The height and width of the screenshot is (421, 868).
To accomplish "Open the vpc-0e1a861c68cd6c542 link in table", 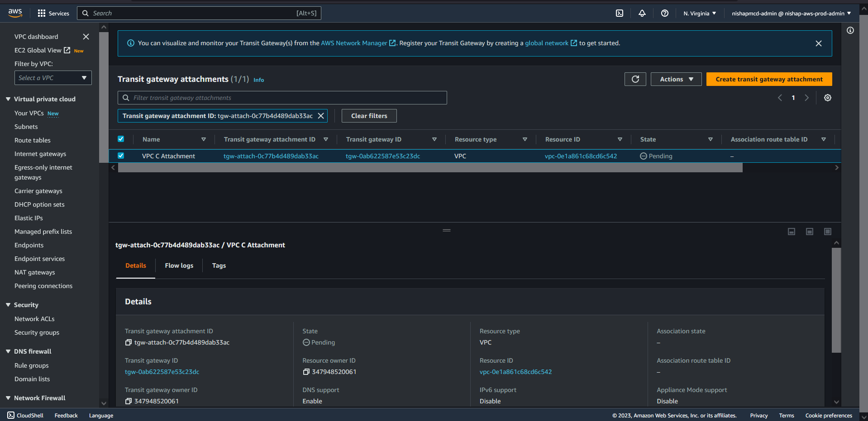I will tap(581, 156).
